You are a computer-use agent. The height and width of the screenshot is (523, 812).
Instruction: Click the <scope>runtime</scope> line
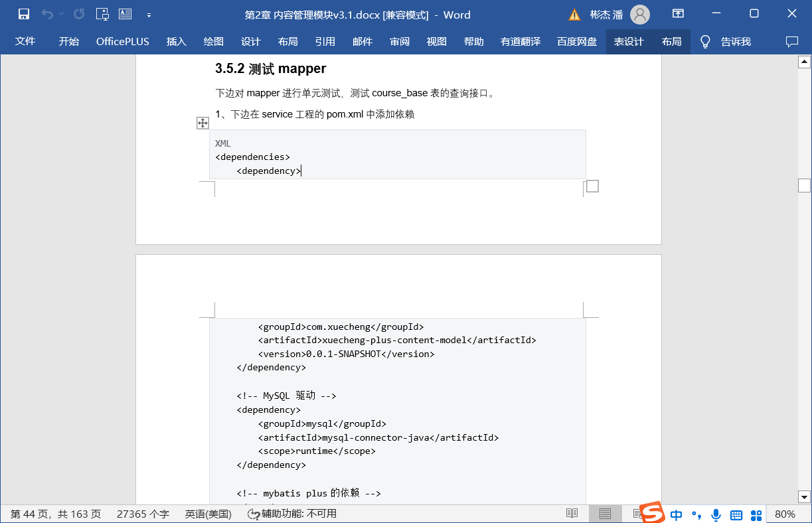[x=317, y=451]
